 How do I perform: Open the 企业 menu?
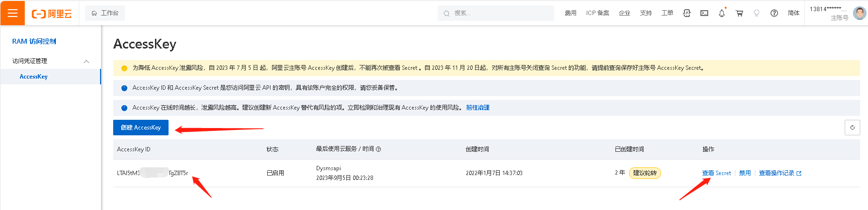625,13
